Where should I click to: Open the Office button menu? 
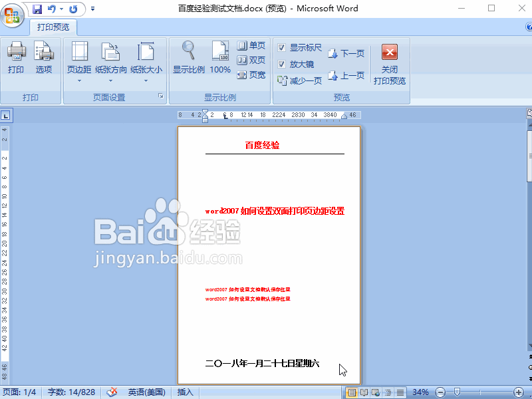click(x=12, y=15)
